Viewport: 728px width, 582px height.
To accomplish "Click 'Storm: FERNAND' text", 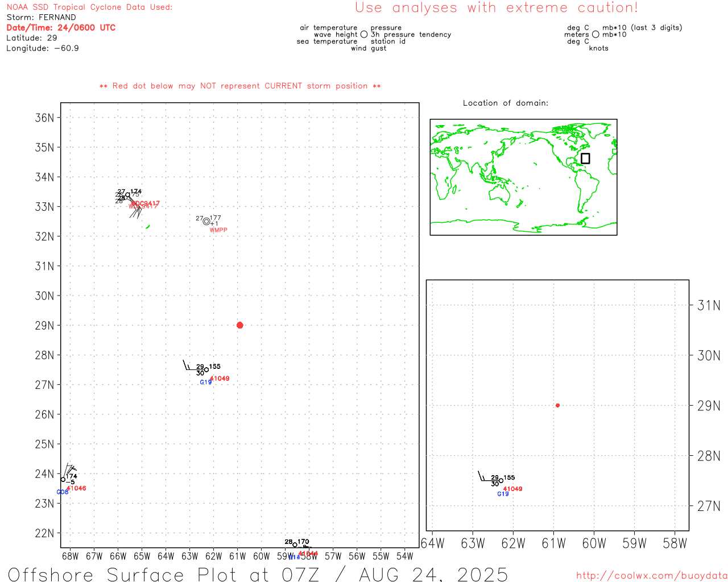I will point(41,18).
